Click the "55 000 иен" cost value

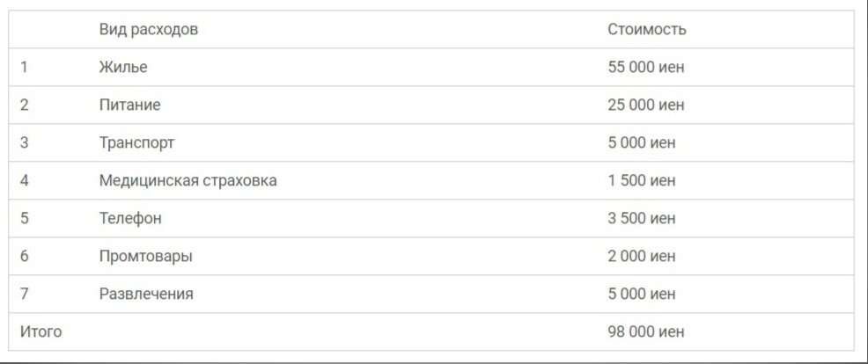(645, 67)
